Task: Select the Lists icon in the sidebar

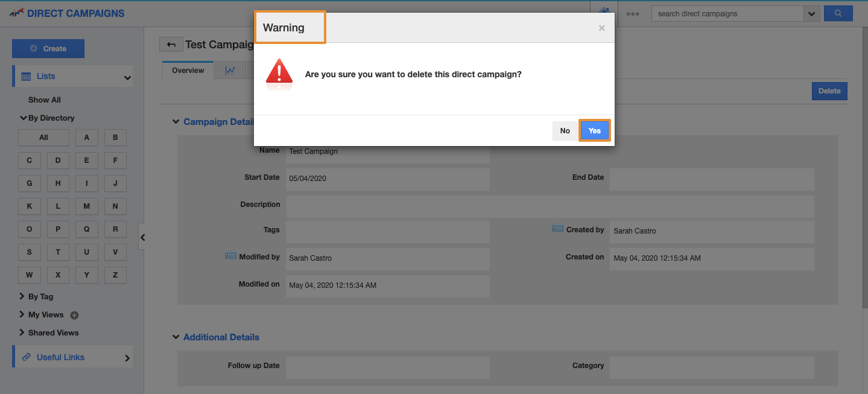Action: tap(27, 76)
